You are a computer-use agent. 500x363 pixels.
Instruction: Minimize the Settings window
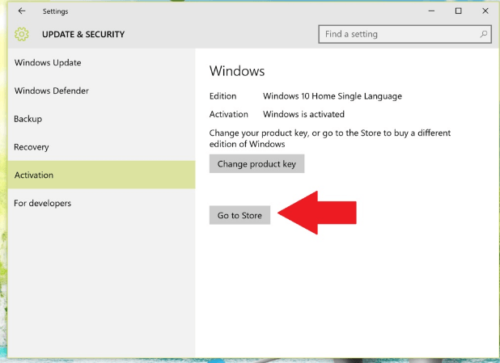(x=431, y=11)
